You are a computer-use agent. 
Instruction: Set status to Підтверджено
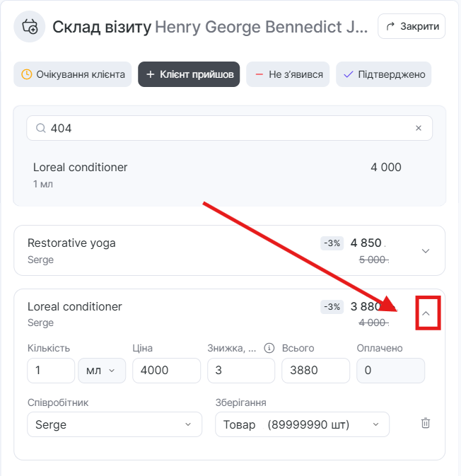pos(383,74)
